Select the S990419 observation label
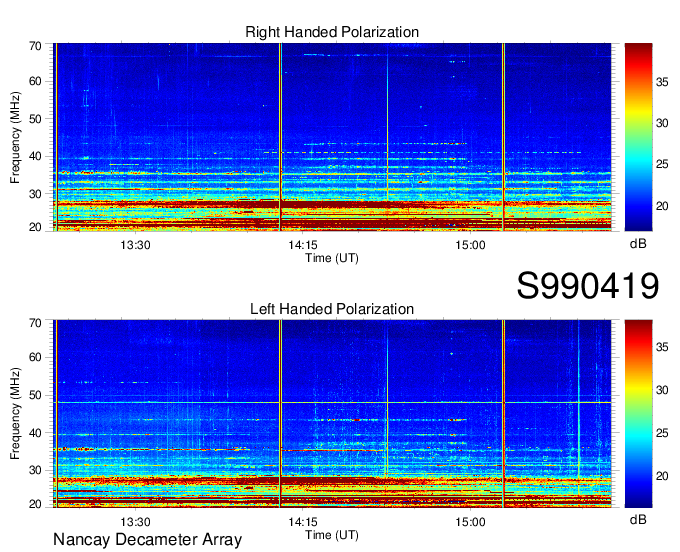 coord(588,285)
